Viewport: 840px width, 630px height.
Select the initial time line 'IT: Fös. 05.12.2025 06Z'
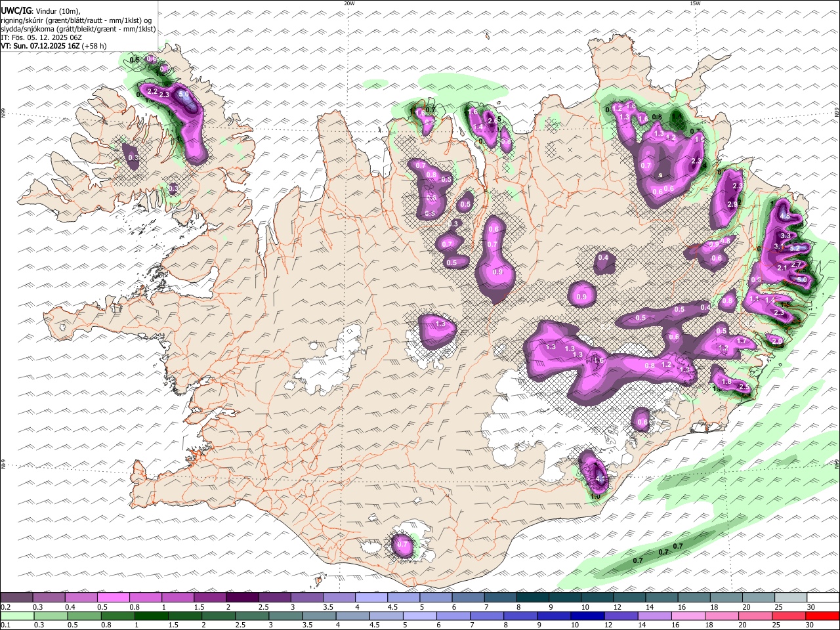(41, 37)
